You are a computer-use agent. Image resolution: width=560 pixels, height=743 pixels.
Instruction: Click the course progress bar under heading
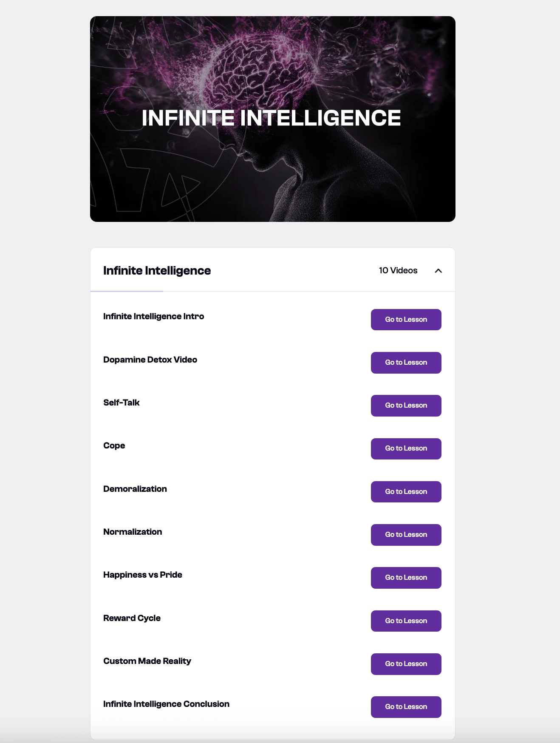[x=273, y=291]
